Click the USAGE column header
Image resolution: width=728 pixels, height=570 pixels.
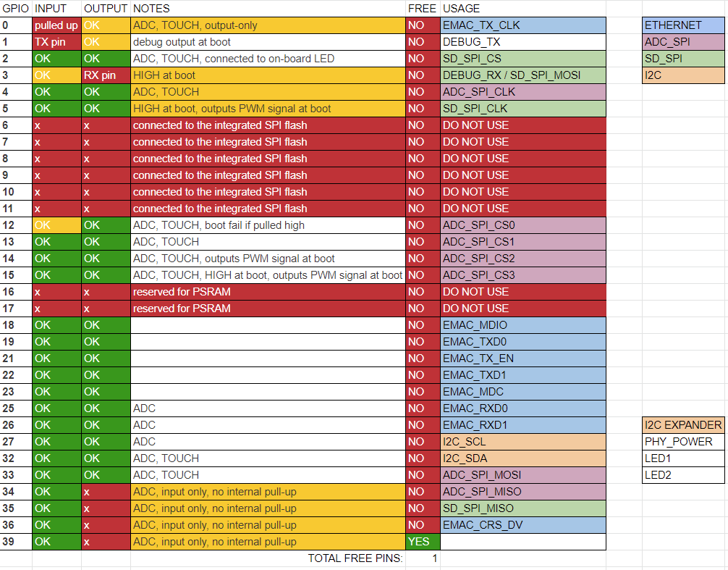click(x=522, y=9)
